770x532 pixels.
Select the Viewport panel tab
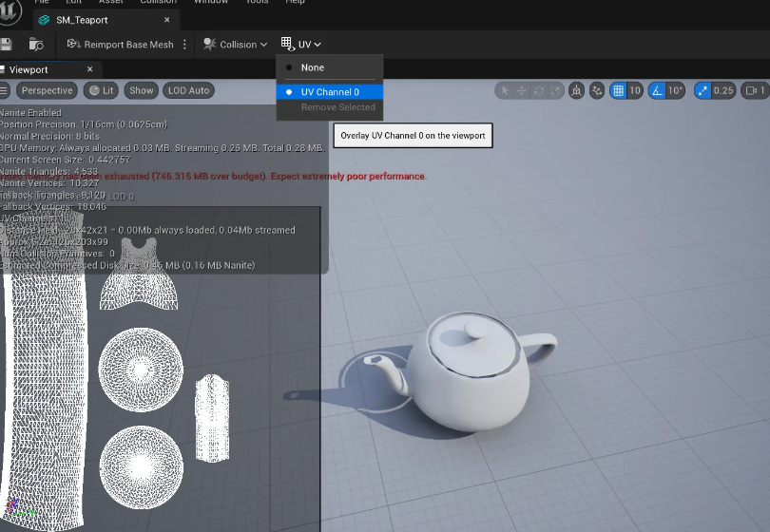pos(29,69)
